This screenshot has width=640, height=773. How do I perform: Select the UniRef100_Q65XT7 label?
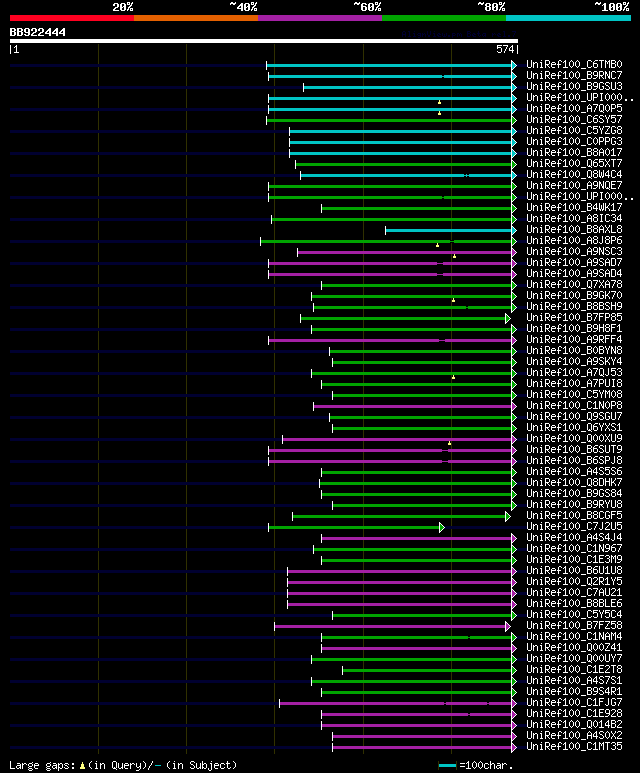574,164
